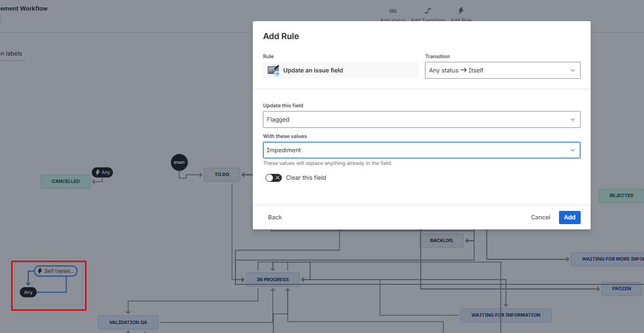
Task: Click the Self transition lightning node
Action: coord(56,271)
